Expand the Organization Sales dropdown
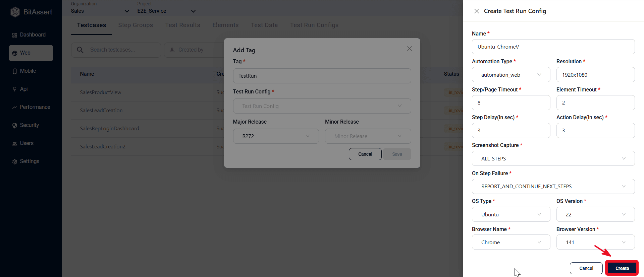 [x=100, y=11]
